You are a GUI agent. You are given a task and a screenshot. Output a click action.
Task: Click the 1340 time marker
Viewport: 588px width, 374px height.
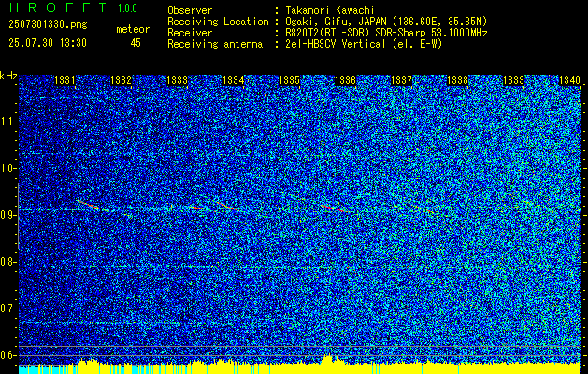click(x=569, y=80)
